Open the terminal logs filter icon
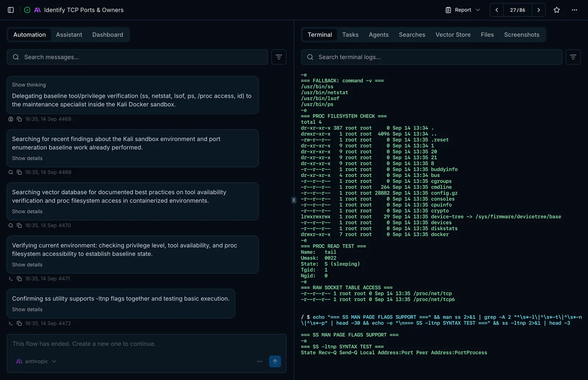The image size is (588, 380). (573, 57)
